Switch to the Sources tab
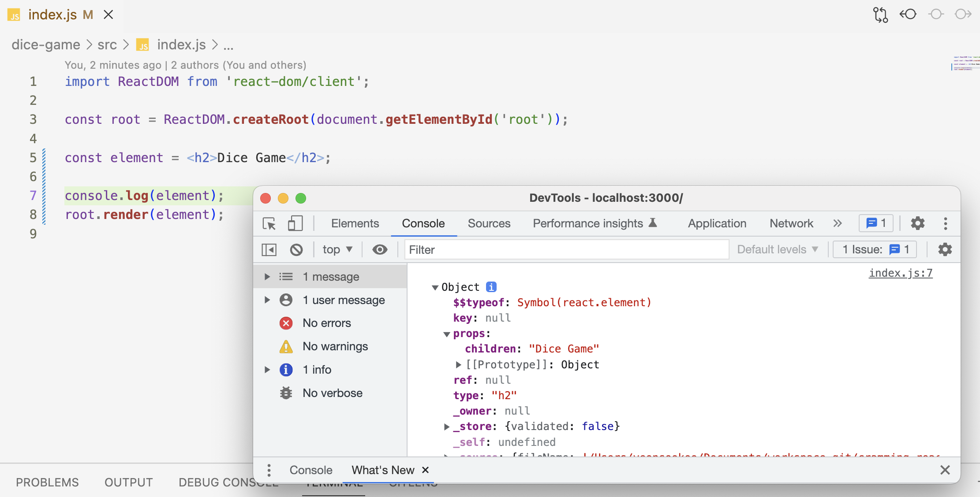980x497 pixels. pyautogui.click(x=489, y=223)
